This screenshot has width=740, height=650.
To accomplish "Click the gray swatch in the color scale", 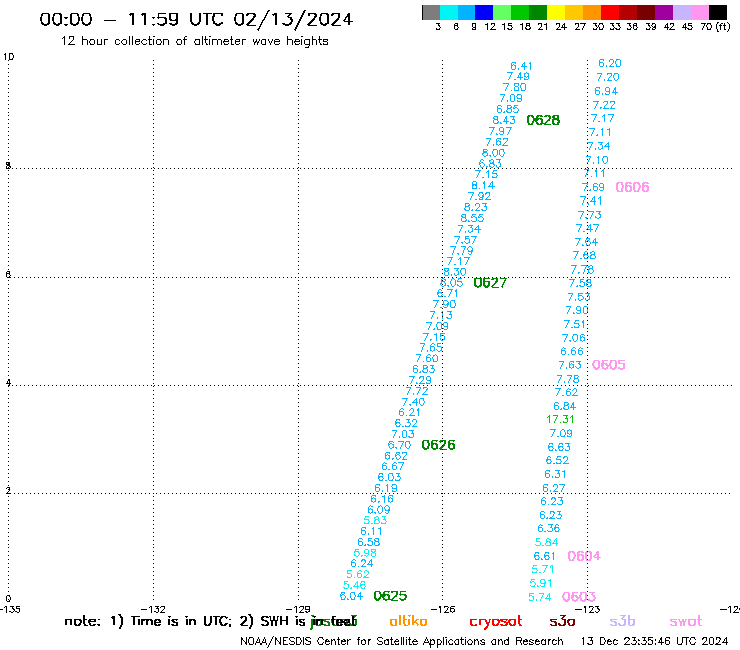I will tap(431, 12).
